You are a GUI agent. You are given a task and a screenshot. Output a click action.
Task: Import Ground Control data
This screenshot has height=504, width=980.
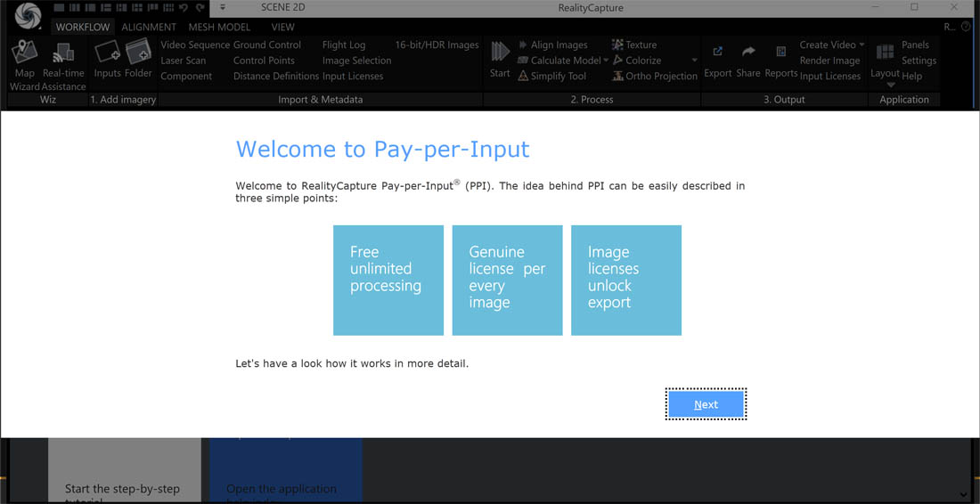click(x=267, y=45)
